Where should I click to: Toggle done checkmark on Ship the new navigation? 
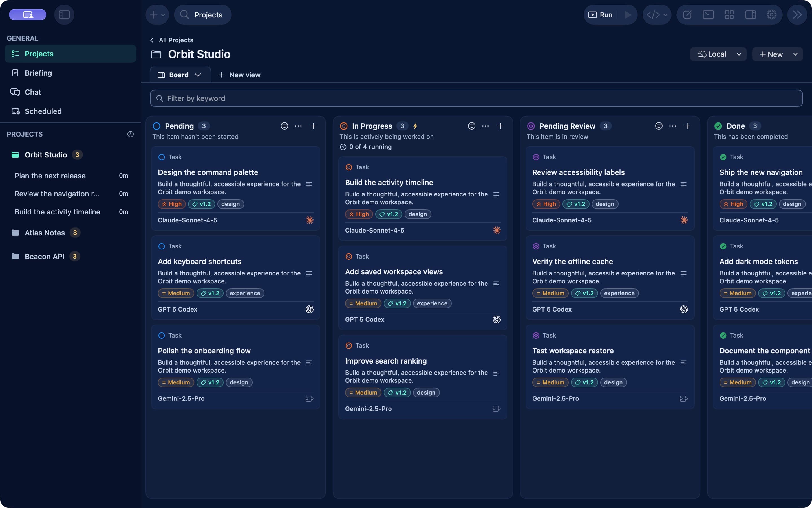point(723,157)
